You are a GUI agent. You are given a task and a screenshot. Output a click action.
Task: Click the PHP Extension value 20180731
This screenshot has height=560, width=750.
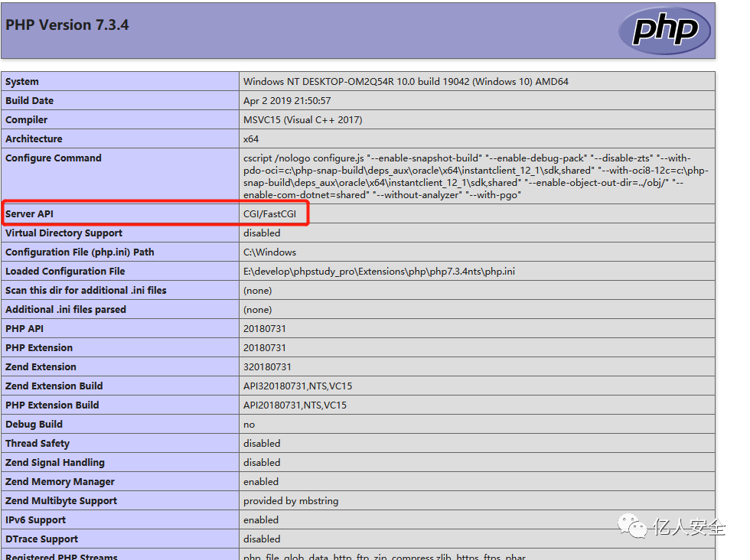(x=265, y=347)
